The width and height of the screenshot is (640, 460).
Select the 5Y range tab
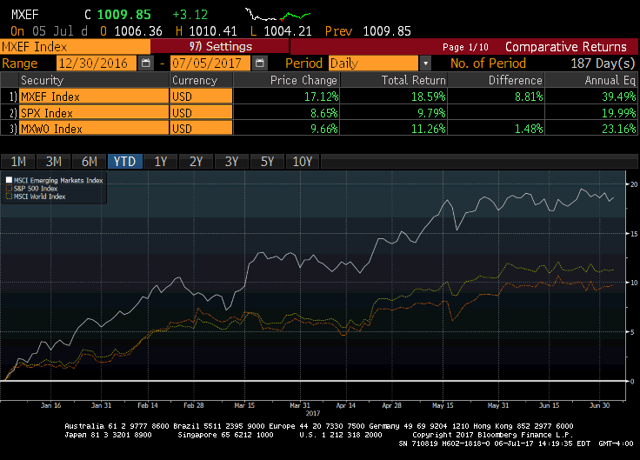click(x=267, y=162)
